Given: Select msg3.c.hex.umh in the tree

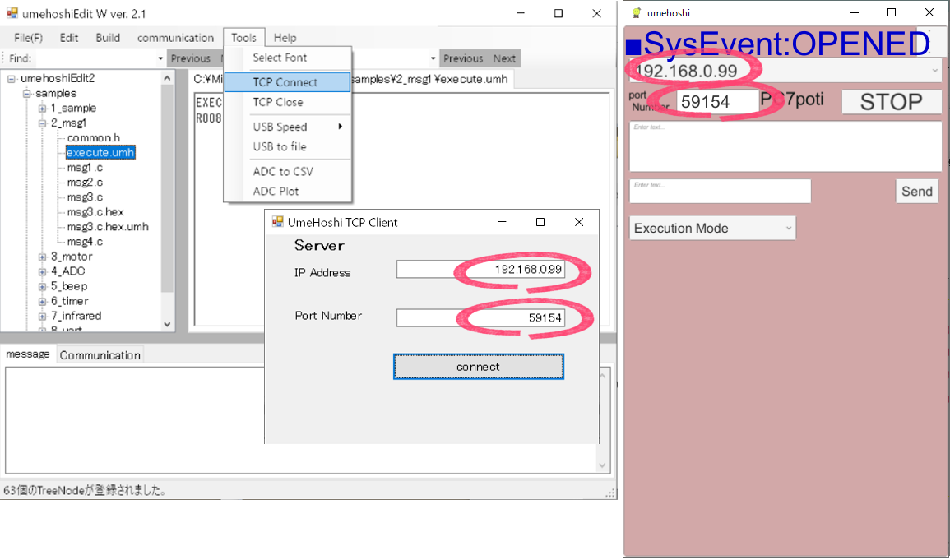Looking at the screenshot, I should [108, 227].
